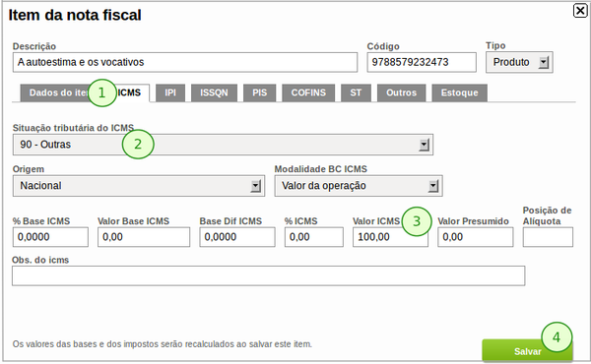Open the IPI tab
591x364 pixels.
tap(170, 93)
